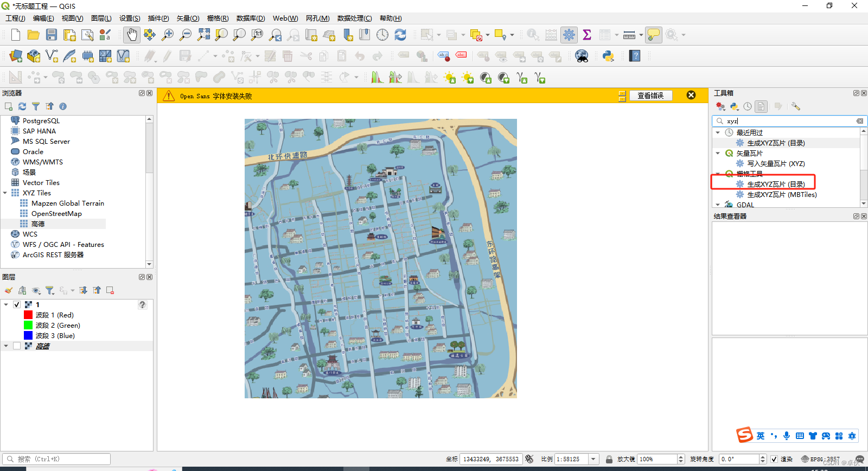Activate the Zoom Out magnifier tool

pos(186,35)
